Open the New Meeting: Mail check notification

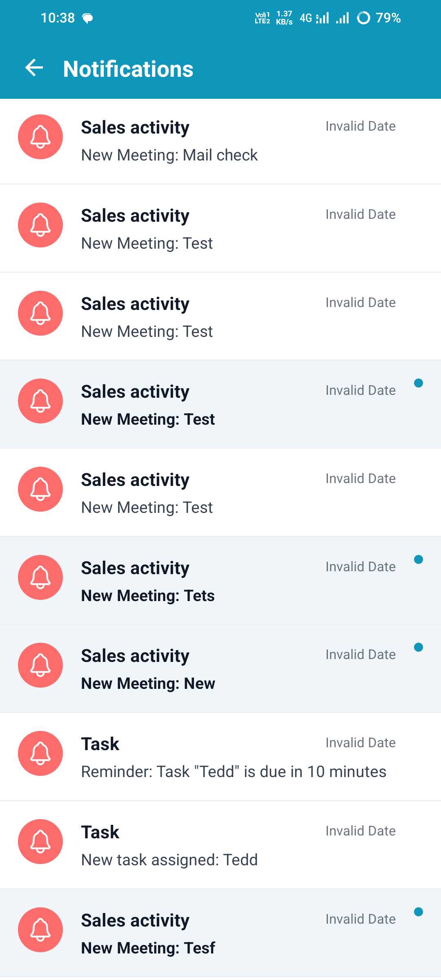click(169, 155)
